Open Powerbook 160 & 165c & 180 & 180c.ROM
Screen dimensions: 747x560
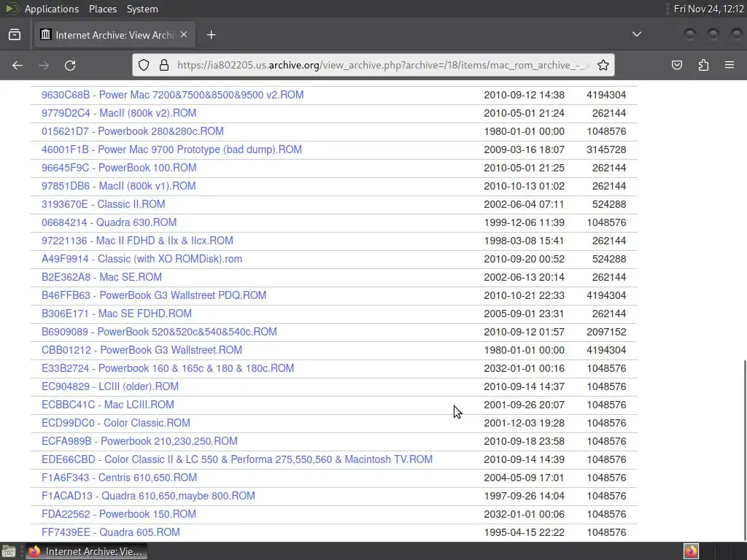168,368
